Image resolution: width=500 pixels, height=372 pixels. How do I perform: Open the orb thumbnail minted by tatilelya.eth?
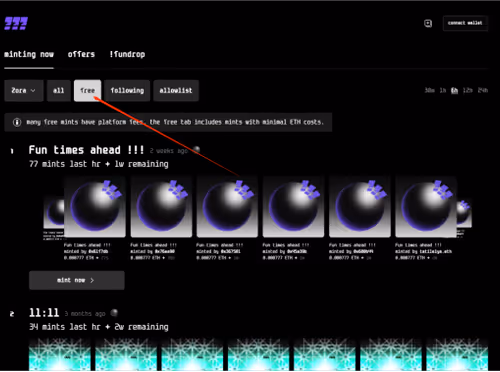[426, 207]
